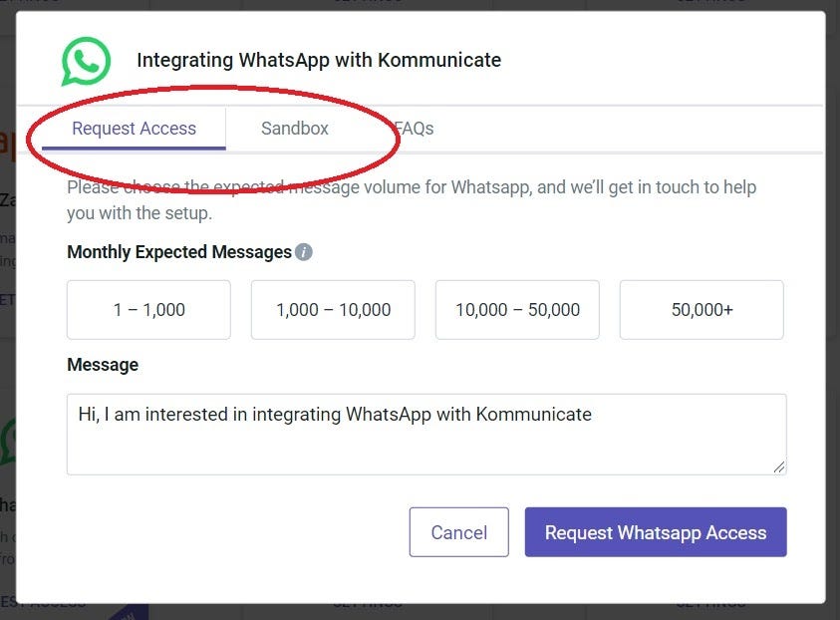Screen dimensions: 840x620
Task: Click the info icon beside Monthly Expected Messages
Action: pyautogui.click(x=304, y=252)
